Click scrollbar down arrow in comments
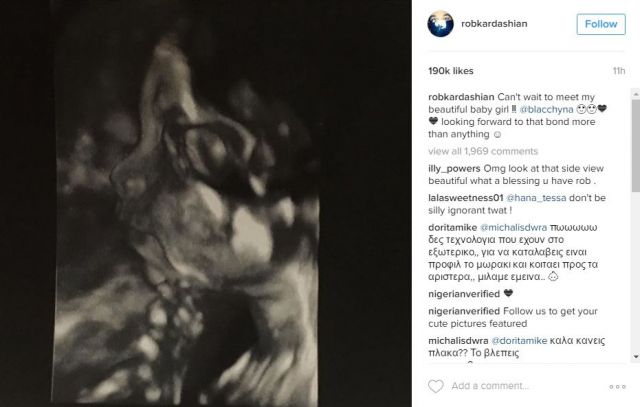Viewport: 640px width, 407px height. 636,356
